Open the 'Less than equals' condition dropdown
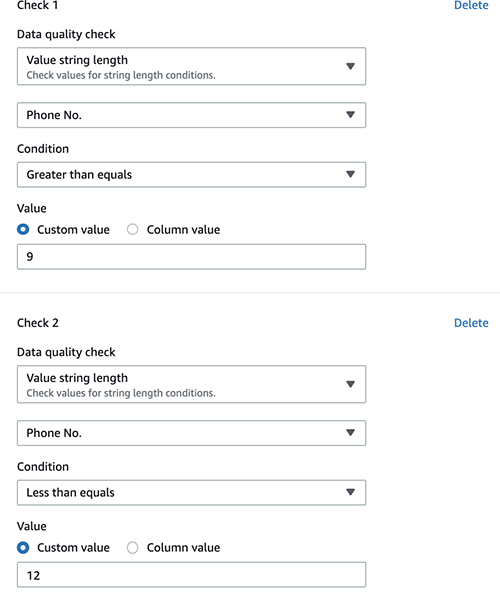 pos(191,493)
